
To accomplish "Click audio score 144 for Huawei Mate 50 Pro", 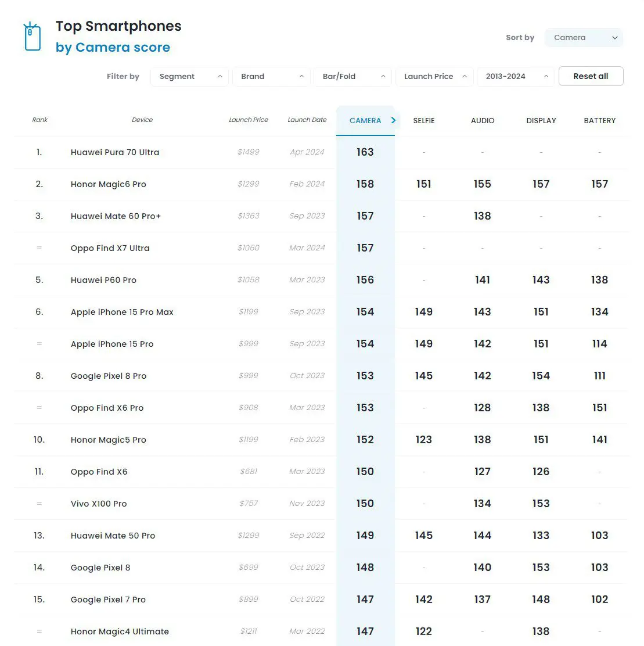I will point(482,536).
